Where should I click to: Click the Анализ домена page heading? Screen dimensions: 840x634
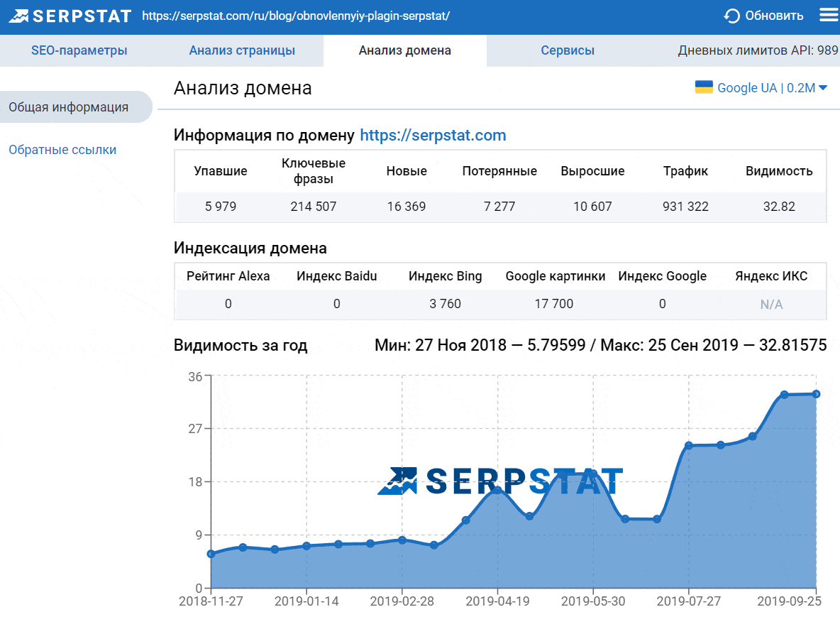pyautogui.click(x=243, y=88)
